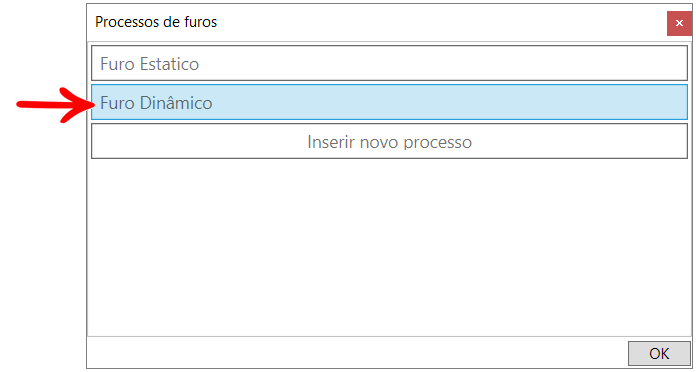Click the Inserir novo processo button
This screenshot has width=696, height=372.
[x=389, y=141]
